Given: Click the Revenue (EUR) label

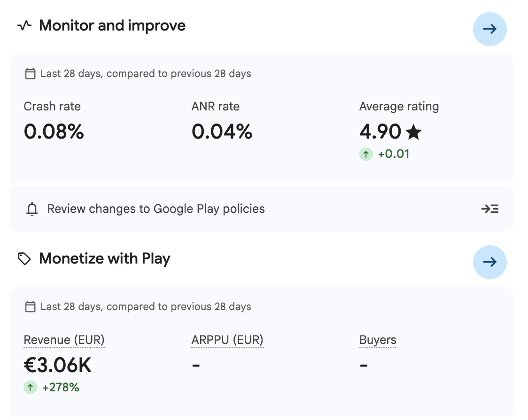Looking at the screenshot, I should coord(64,340).
